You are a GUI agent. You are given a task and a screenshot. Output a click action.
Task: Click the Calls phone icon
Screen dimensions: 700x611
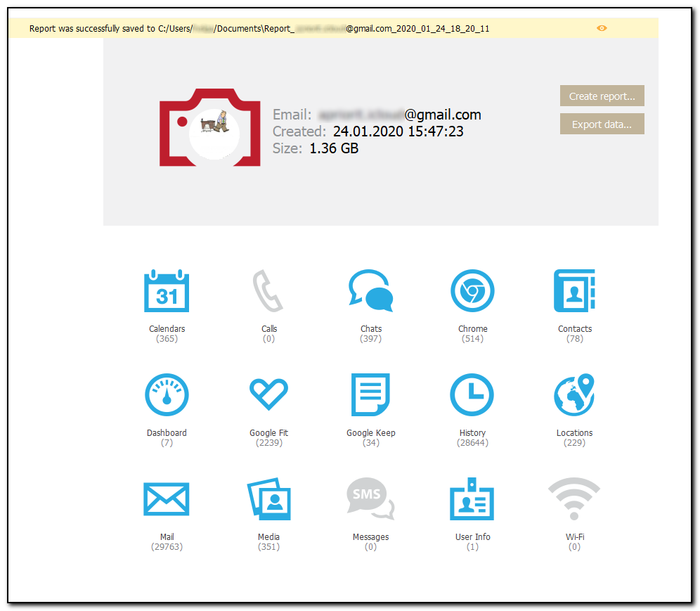(268, 290)
